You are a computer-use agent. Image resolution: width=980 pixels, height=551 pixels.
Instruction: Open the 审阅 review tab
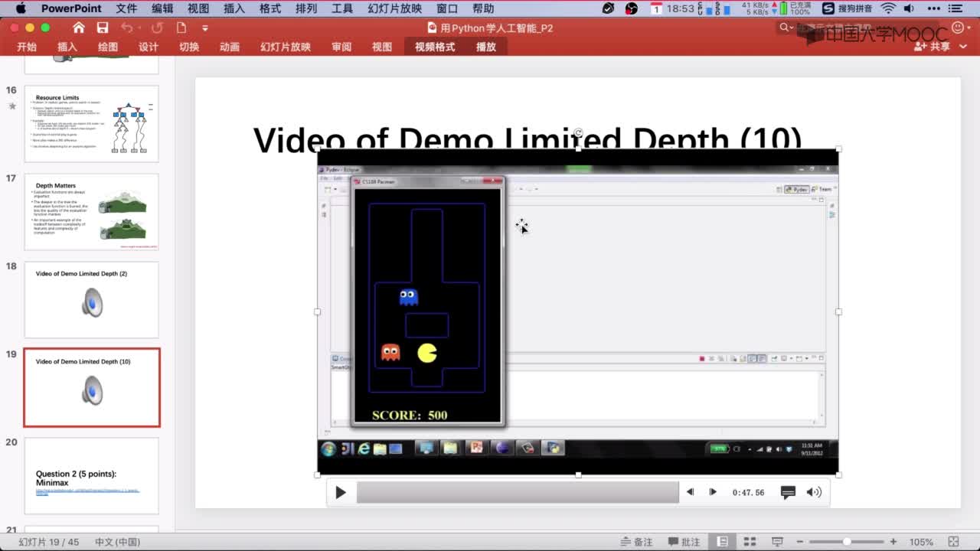(x=341, y=47)
